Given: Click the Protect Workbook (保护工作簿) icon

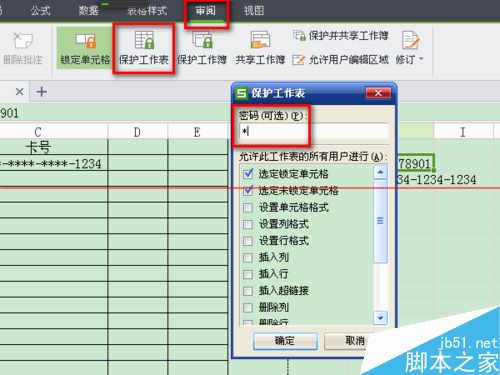Looking at the screenshot, I should pos(202,40).
